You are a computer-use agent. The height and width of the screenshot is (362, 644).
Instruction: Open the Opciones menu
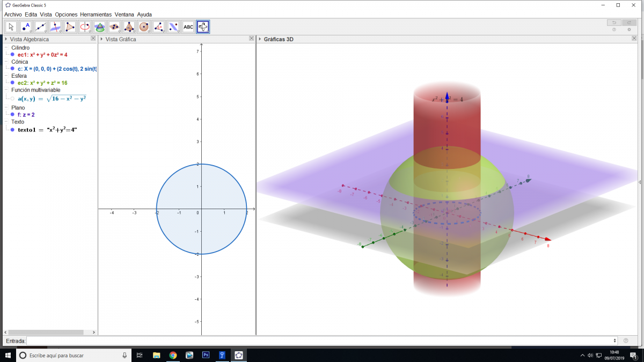point(66,14)
